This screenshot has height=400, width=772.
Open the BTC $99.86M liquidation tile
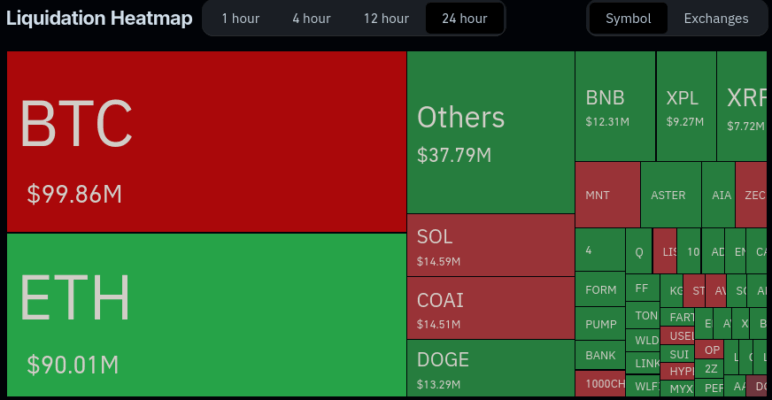(206, 142)
